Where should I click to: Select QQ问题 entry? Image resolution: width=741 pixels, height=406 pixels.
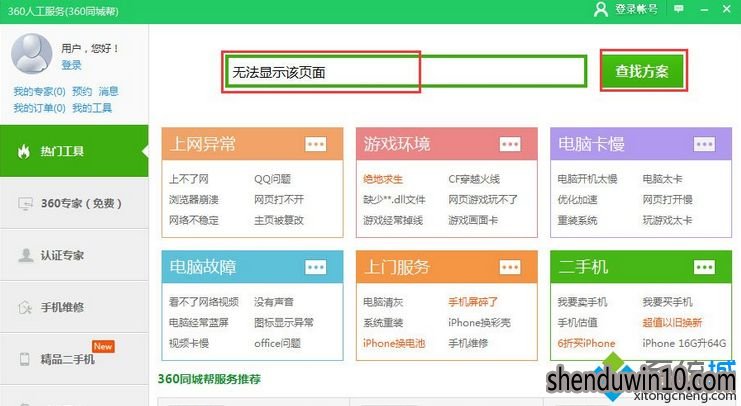(x=272, y=179)
